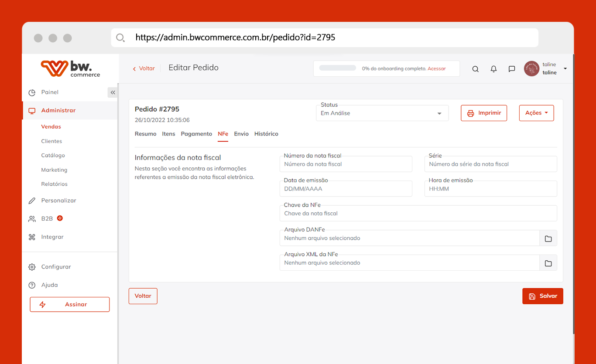
Task: Open Vendas in the sidebar
Action: (x=51, y=127)
